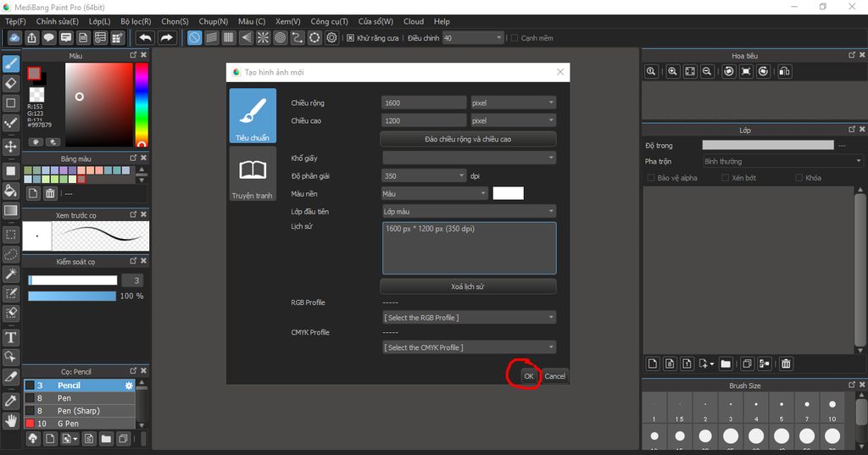Select the Text tool
Viewport: 868px width, 455px height.
click(10, 337)
